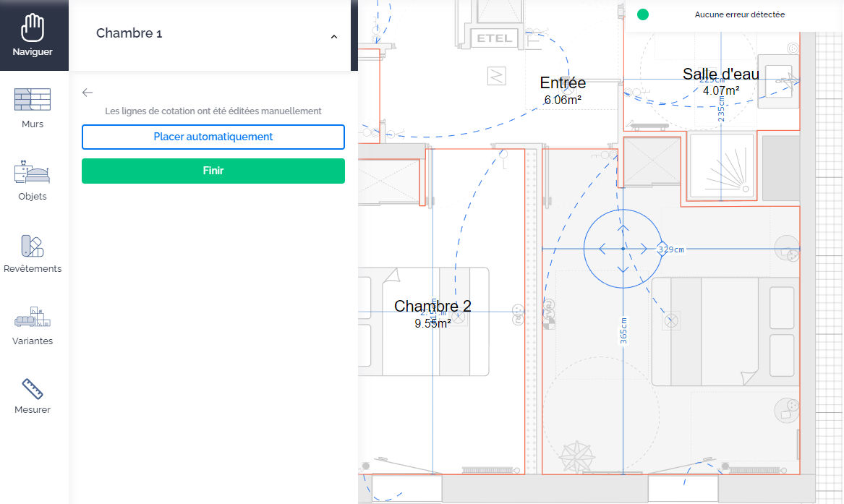Viewport: 844px width, 504px height.
Task: Collapse the Chambre 1 panel chevron
Action: click(333, 37)
